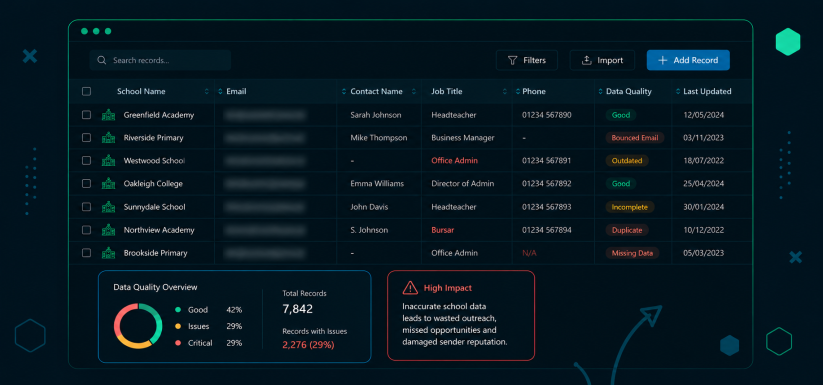Click the red Bursar job title
This screenshot has width=823, height=385.
click(x=442, y=230)
